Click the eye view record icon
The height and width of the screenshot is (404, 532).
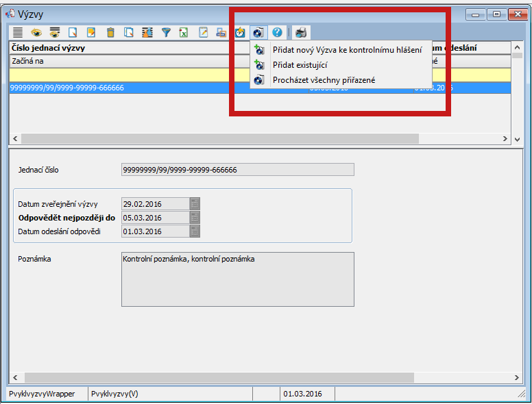tap(36, 32)
